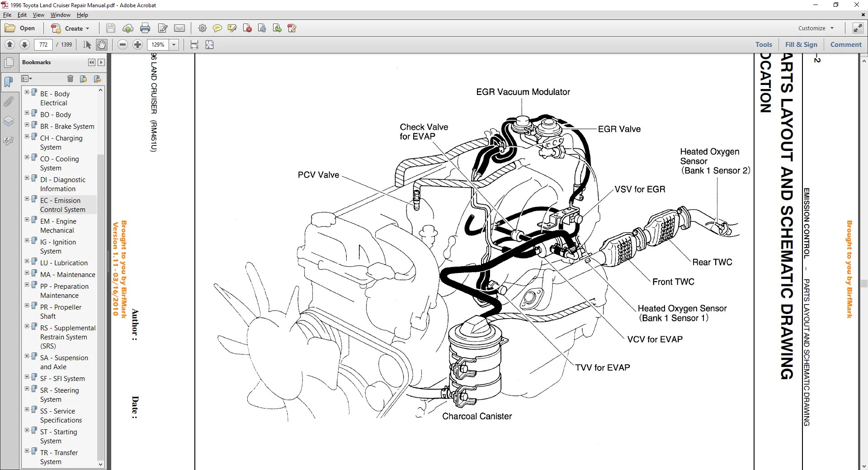Viewport: 868px width, 470px height.
Task: Zoom out using the minus control
Action: click(122, 44)
